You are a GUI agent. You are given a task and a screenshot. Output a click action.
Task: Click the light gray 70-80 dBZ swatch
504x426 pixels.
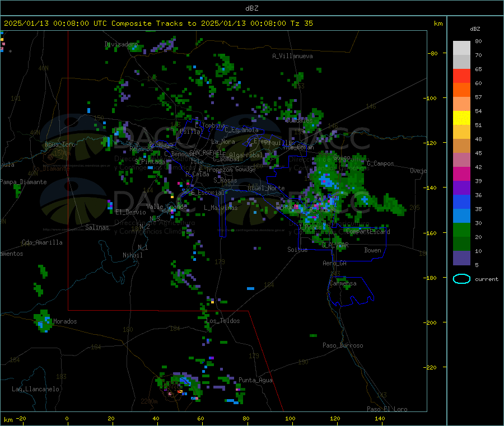[x=461, y=48]
